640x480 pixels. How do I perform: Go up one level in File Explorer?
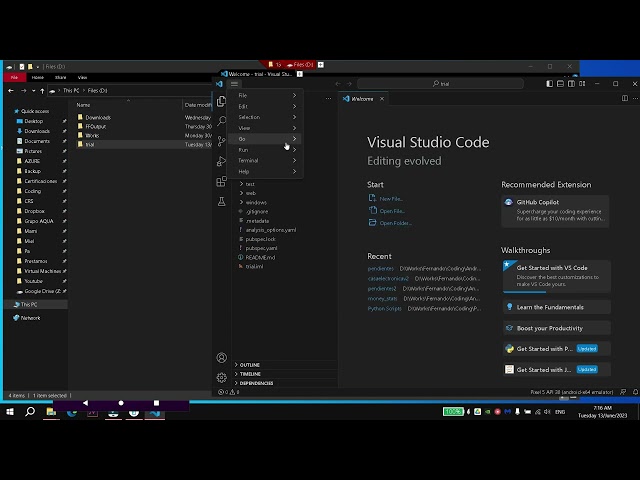point(42,91)
